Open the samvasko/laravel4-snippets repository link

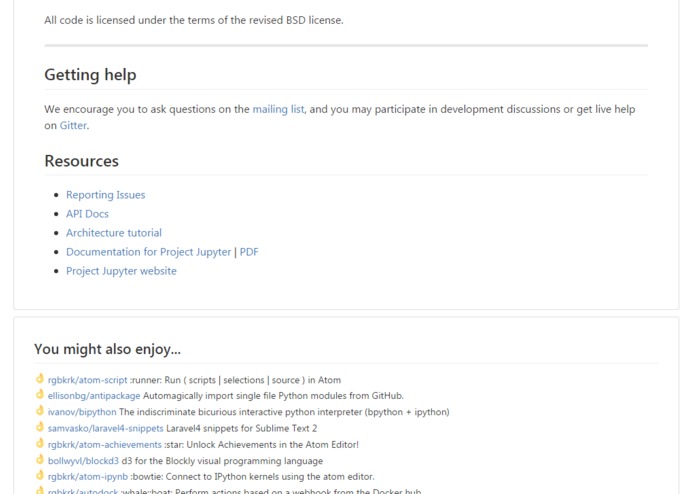pyautogui.click(x=105, y=428)
